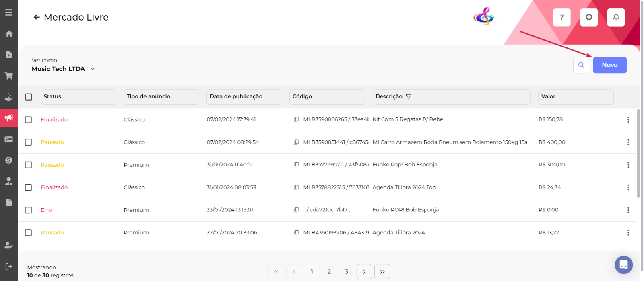The image size is (644, 281).
Task: Click the help question mark button
Action: 561,17
